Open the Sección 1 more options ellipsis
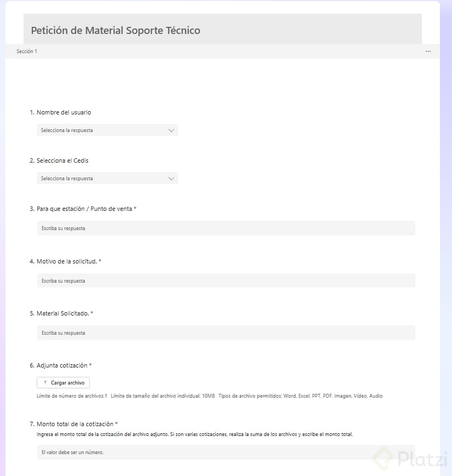Screen dimensions: 452x476 point(428,51)
